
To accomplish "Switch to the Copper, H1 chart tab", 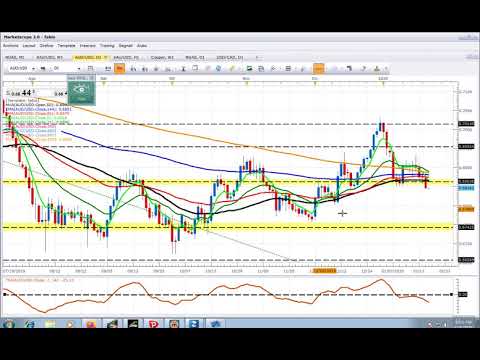I will pos(162,58).
